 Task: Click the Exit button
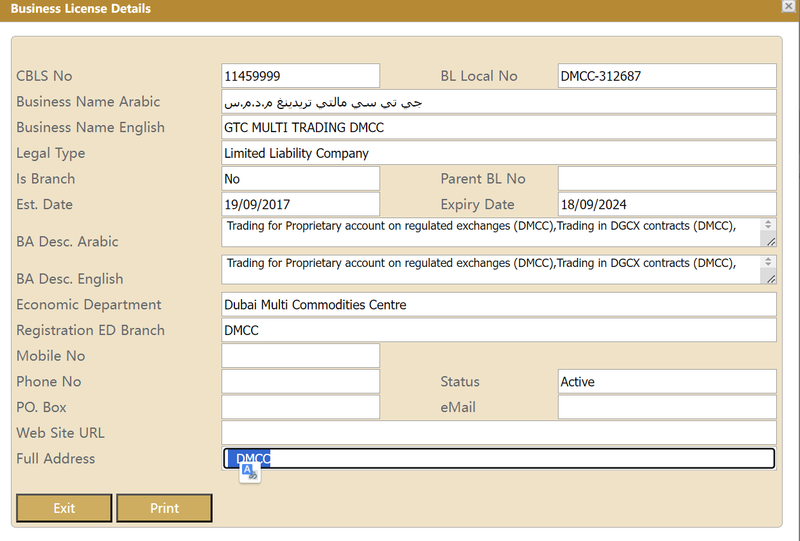coord(64,508)
